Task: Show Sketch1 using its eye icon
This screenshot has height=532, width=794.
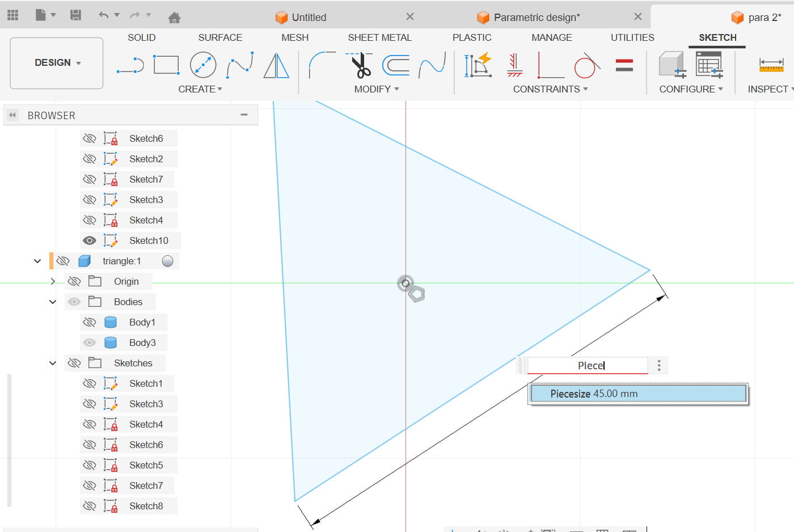Action: click(89, 383)
